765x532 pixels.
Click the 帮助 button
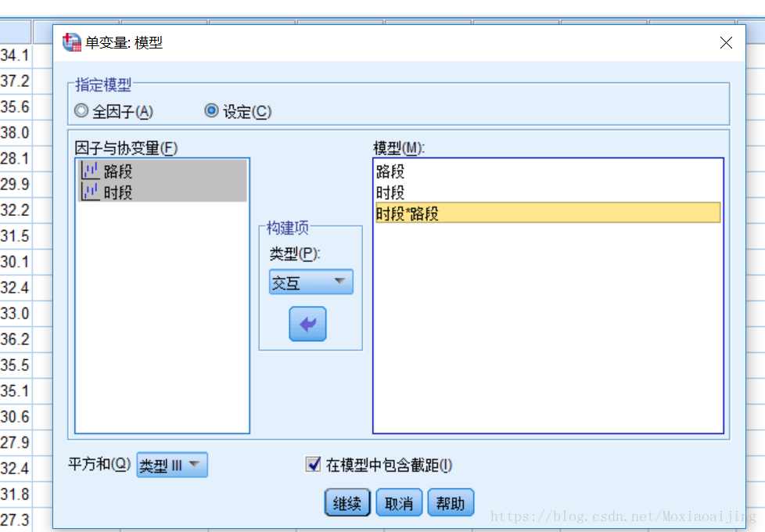(451, 503)
